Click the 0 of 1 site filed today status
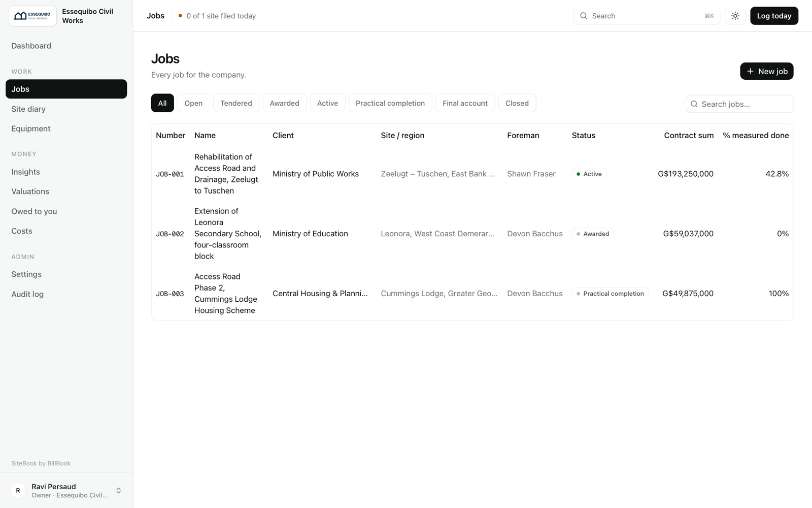Viewport: 812px width, 508px height. (217, 16)
